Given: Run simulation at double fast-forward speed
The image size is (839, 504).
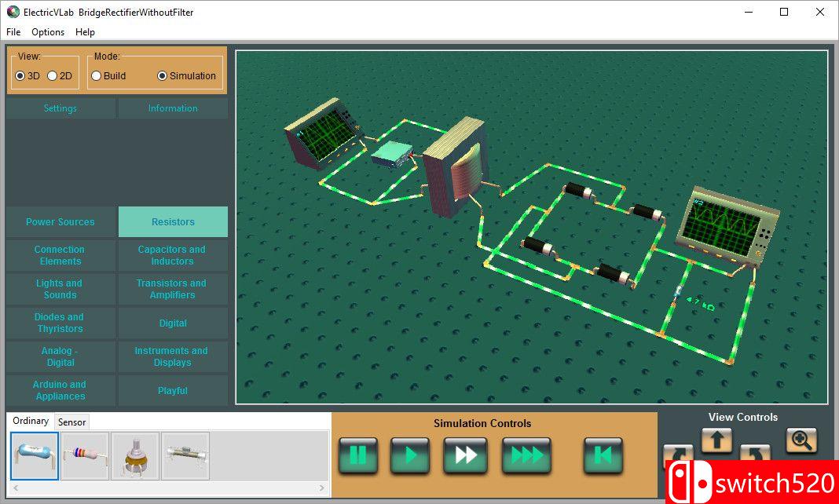Looking at the screenshot, I should [x=468, y=455].
